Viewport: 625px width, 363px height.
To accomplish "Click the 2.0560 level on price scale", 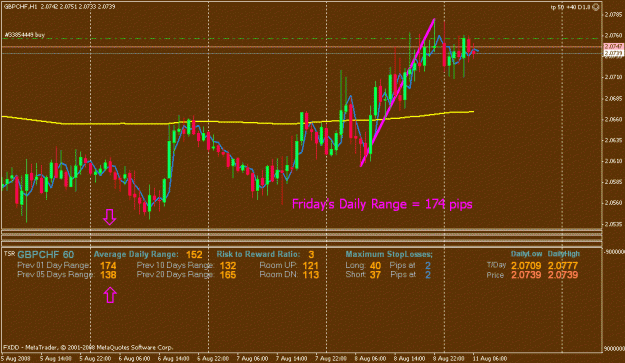I will tap(613, 203).
